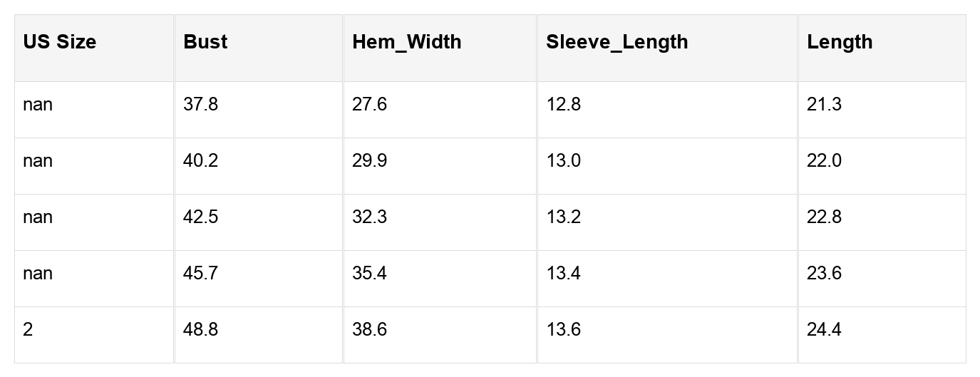The height and width of the screenshot is (377, 980).
Task: Select the Length cell showing 24.4
Action: click(x=824, y=330)
